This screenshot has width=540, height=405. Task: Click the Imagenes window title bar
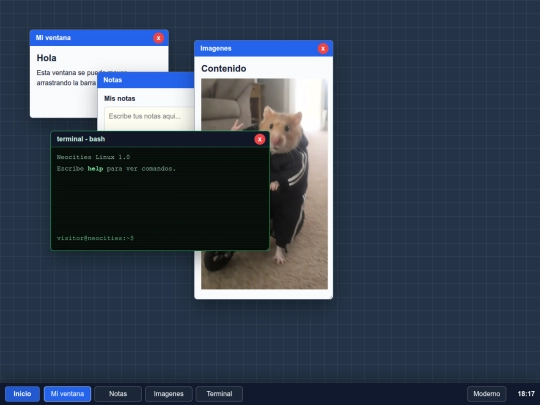[263, 49]
